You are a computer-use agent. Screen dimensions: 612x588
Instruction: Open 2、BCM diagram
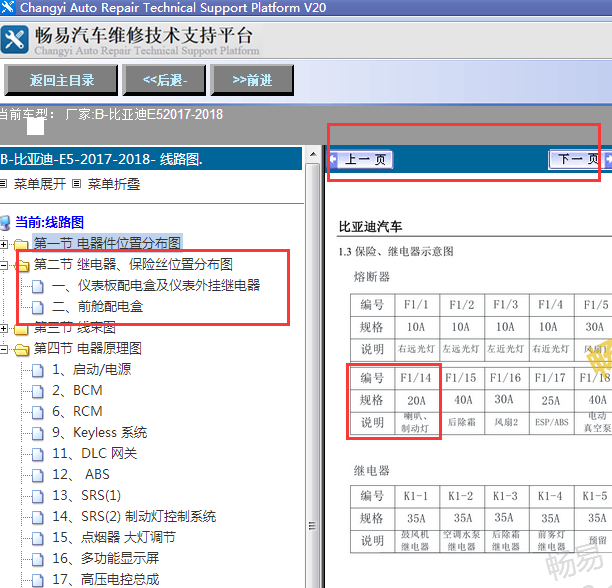pyautogui.click(x=77, y=390)
